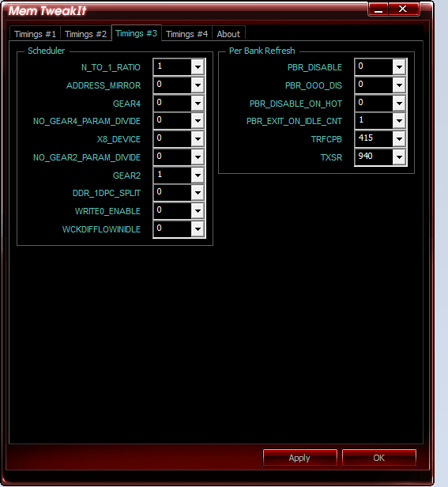Open the NO_GEAR4_PARAM_DIVIDE dropdown arrow
The height and width of the screenshot is (487, 448).
(198, 121)
